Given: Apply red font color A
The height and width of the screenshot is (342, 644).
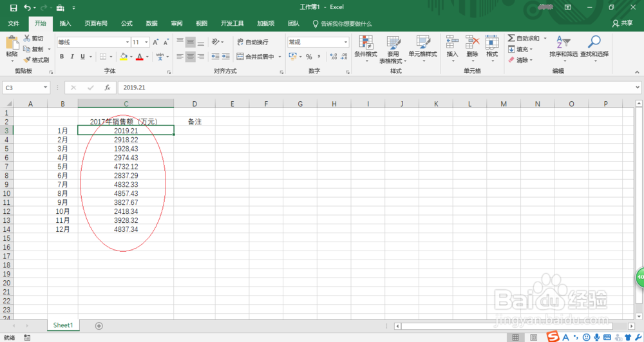Looking at the screenshot, I should pos(140,57).
